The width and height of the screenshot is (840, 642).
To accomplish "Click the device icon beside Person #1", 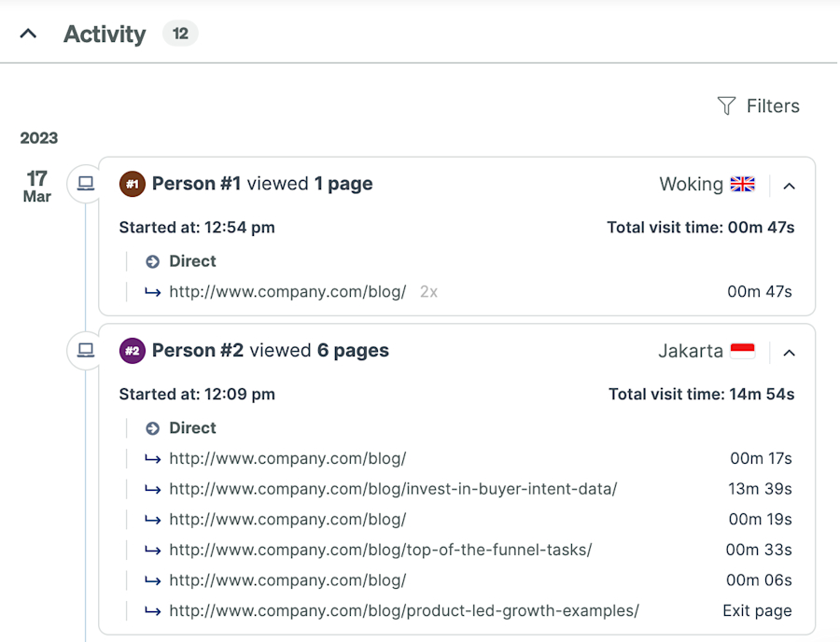I will (x=85, y=184).
